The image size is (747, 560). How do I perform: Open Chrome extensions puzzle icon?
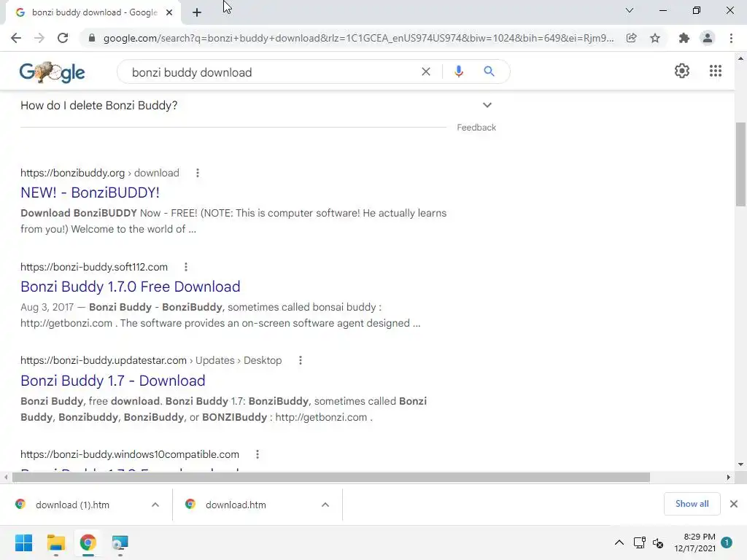(684, 38)
